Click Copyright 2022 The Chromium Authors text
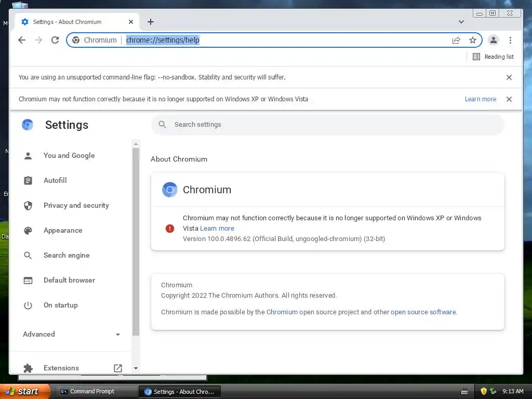This screenshot has height=399, width=532. pos(249,296)
